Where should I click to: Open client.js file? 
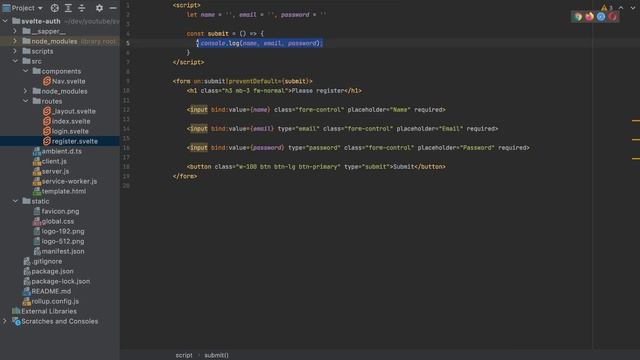54,161
